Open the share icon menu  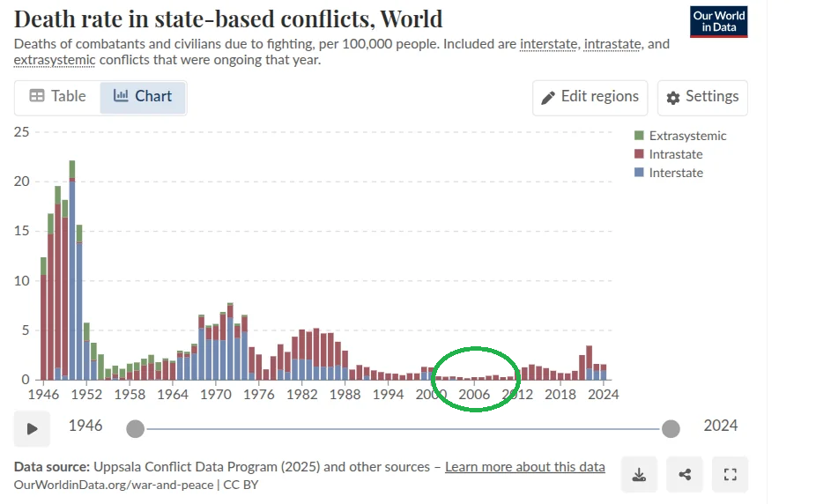coord(685,475)
